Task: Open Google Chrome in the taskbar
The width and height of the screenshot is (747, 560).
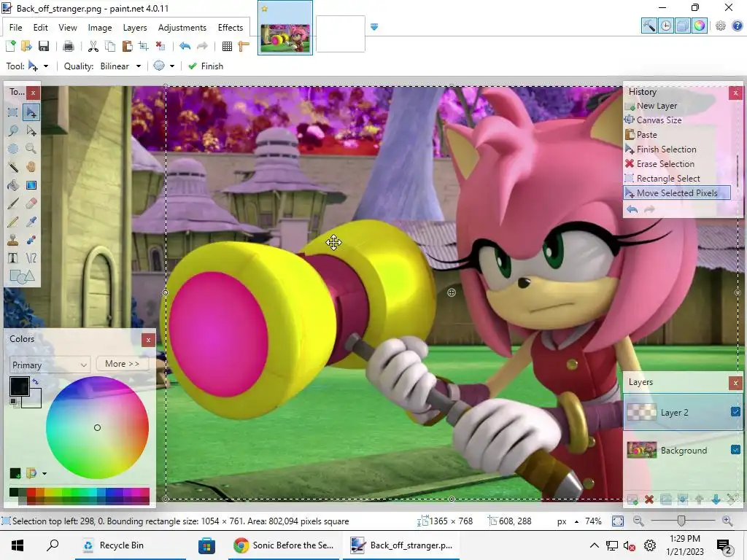Action: tap(285, 545)
